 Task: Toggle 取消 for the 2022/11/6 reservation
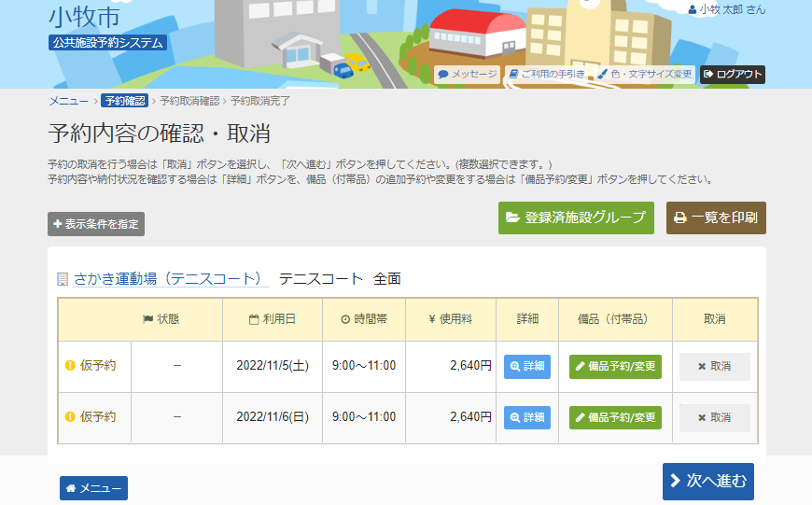click(714, 417)
